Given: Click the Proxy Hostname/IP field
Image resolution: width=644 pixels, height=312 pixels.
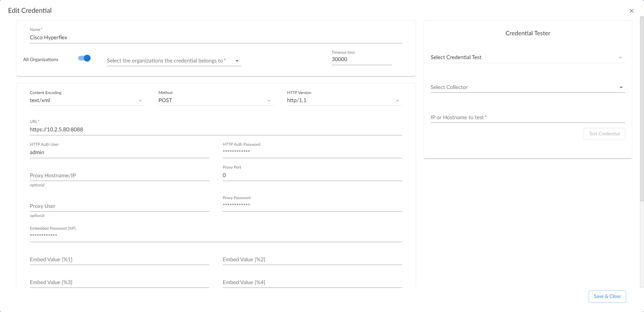Looking at the screenshot, I should (119, 176).
